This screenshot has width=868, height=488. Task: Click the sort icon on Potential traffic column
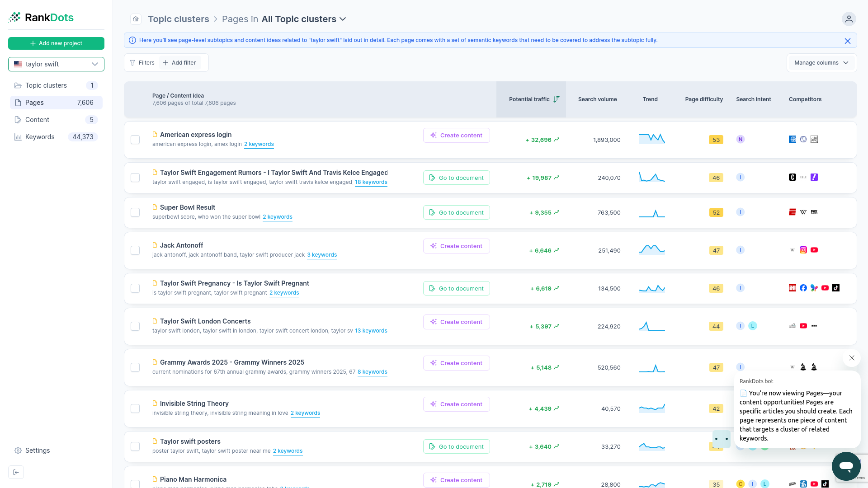pyautogui.click(x=557, y=99)
